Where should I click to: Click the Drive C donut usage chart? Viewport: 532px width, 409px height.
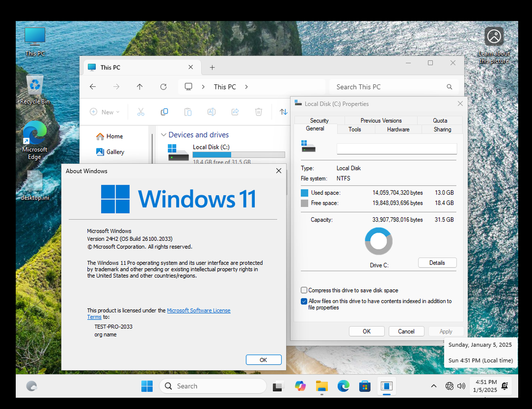(379, 241)
